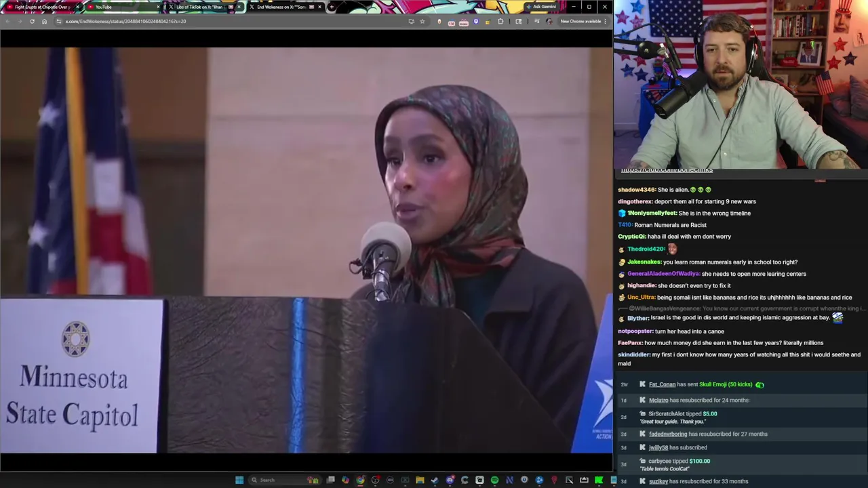Click username Blyther in chat
868x488 pixels.
point(638,318)
